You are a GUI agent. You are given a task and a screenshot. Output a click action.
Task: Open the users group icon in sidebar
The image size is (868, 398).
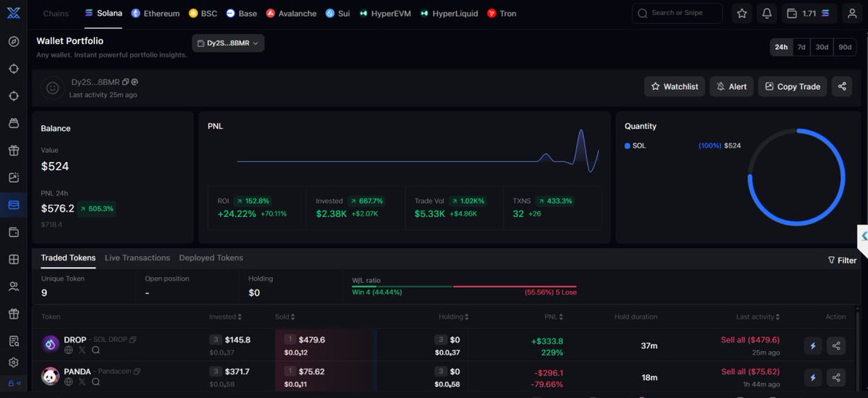14,286
